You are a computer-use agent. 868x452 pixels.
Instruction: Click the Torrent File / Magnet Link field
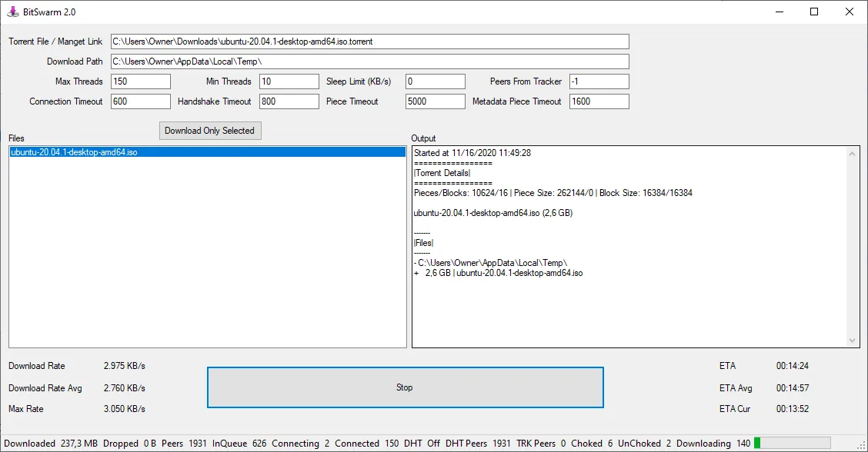click(x=369, y=42)
